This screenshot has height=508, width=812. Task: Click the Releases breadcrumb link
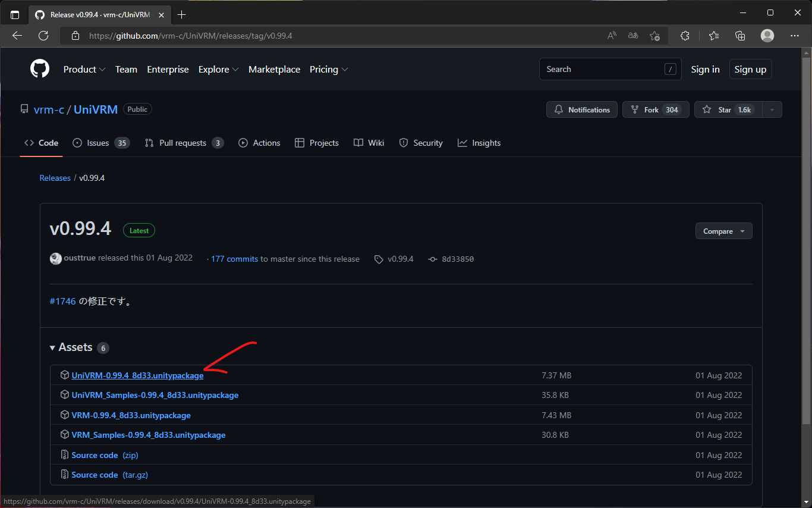55,178
